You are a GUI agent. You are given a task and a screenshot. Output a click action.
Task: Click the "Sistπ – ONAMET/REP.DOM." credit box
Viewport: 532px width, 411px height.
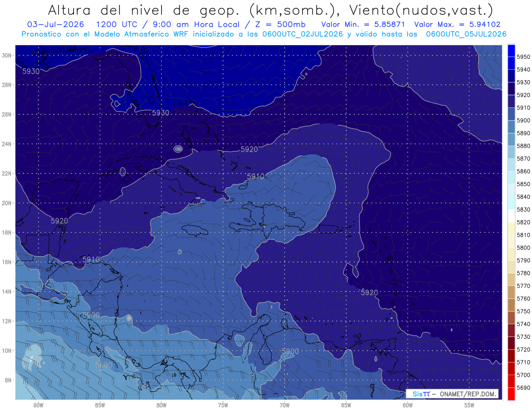452,394
